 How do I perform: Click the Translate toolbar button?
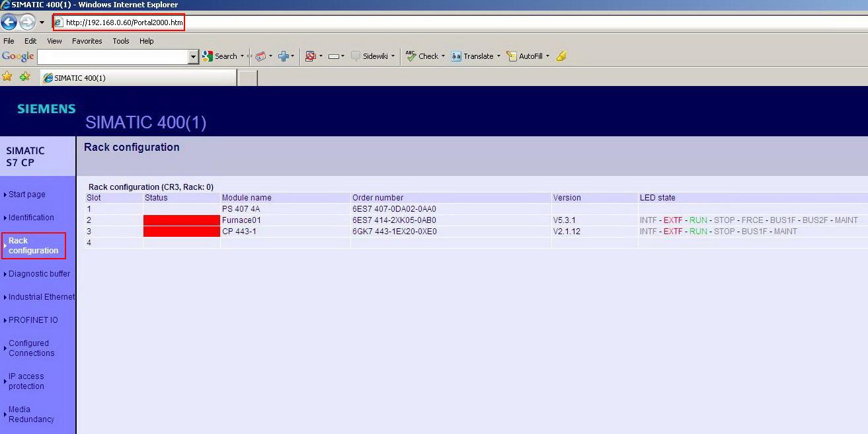(472, 56)
